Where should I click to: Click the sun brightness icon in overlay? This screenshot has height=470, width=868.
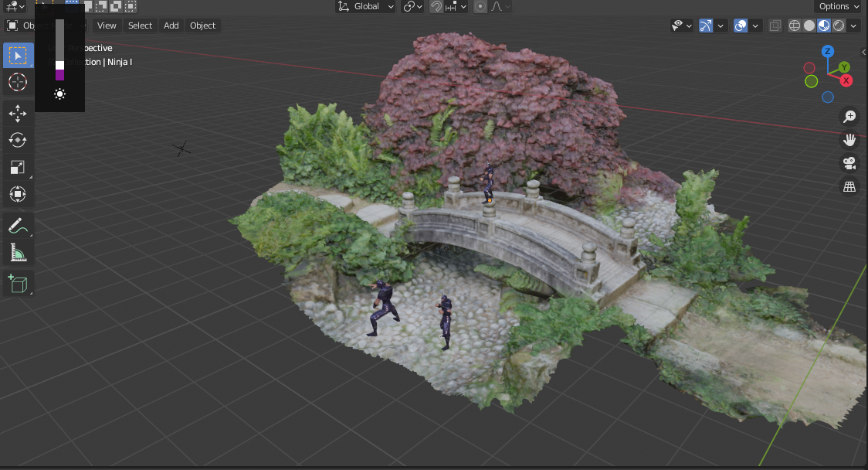[x=59, y=94]
